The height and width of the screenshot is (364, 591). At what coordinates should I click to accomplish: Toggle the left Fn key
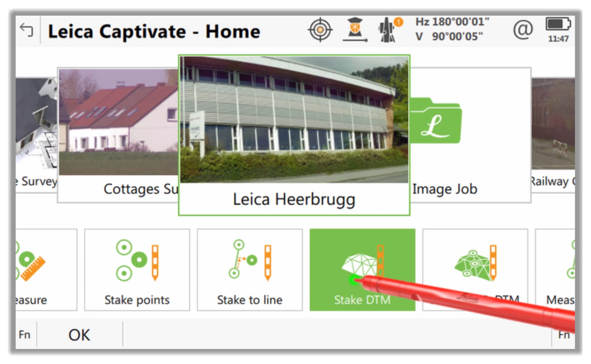24,335
